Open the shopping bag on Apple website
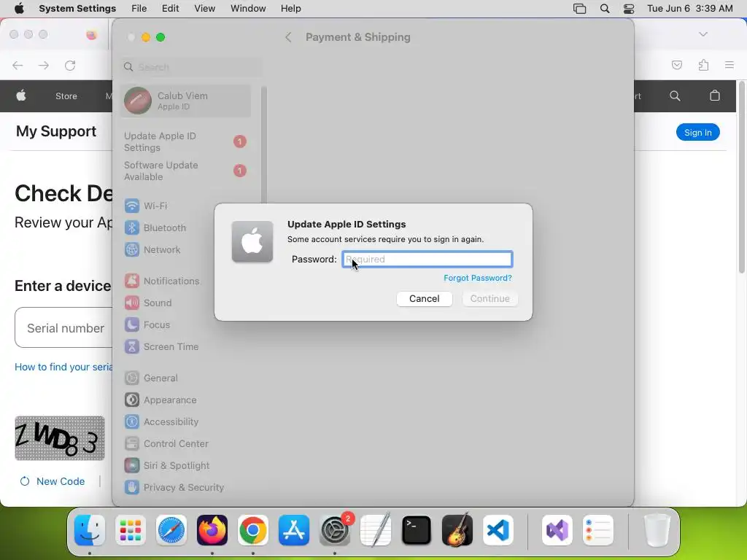Viewport: 747px width, 560px height. click(x=715, y=96)
